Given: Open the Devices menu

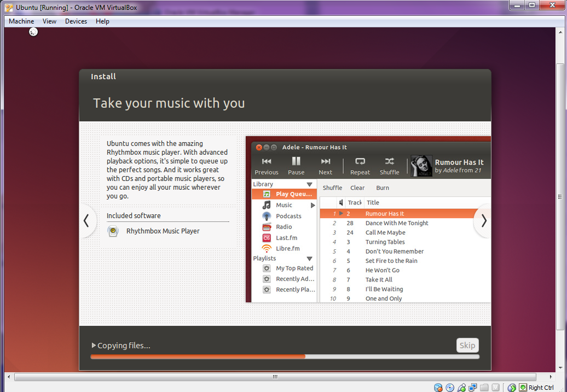Looking at the screenshot, I should [x=76, y=21].
